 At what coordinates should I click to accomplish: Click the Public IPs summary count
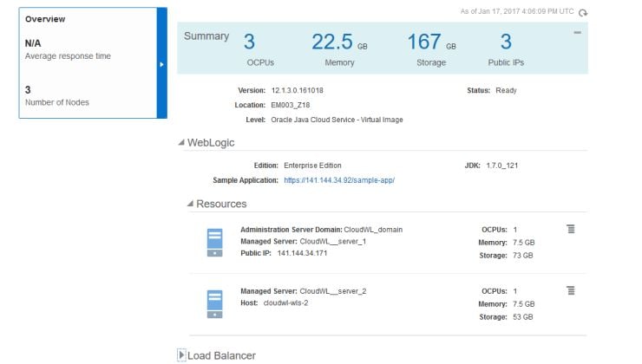[506, 42]
